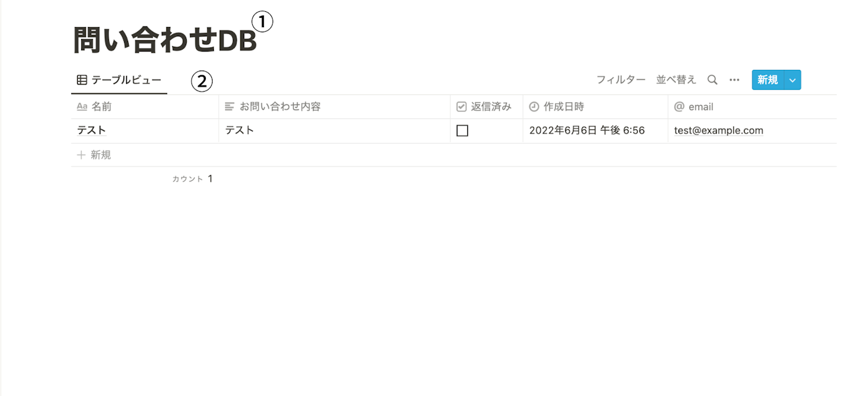Open the 名前 column header menu
Viewport: 868px width, 396px height.
point(145,106)
